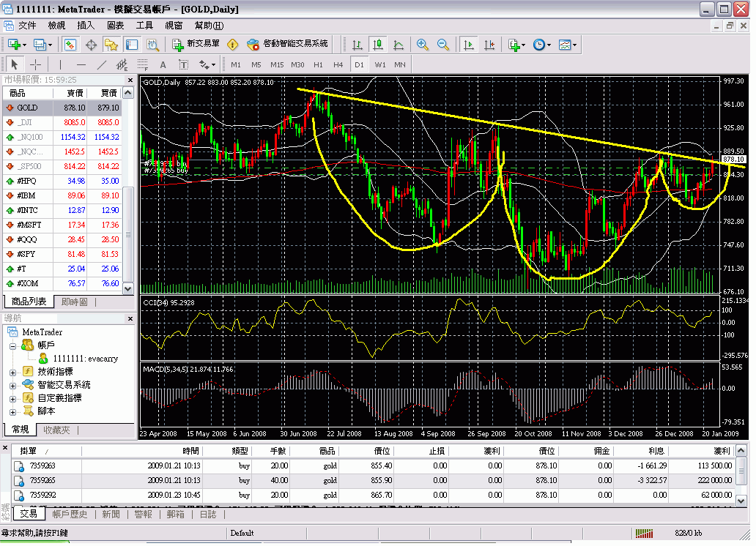Screen dimensions: 756x546
Task: Close the 導航 navigator panel
Action: pyautogui.click(x=130, y=318)
